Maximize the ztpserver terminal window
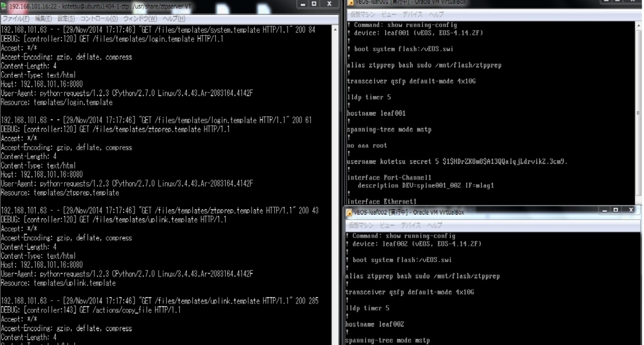The height and width of the screenshot is (345, 644). 314,4
